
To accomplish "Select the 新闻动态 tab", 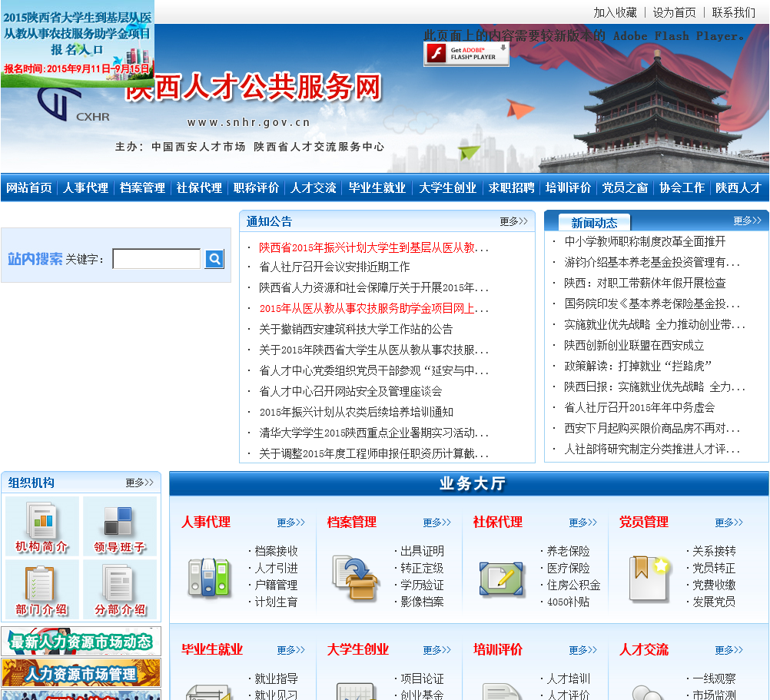I will point(594,223).
